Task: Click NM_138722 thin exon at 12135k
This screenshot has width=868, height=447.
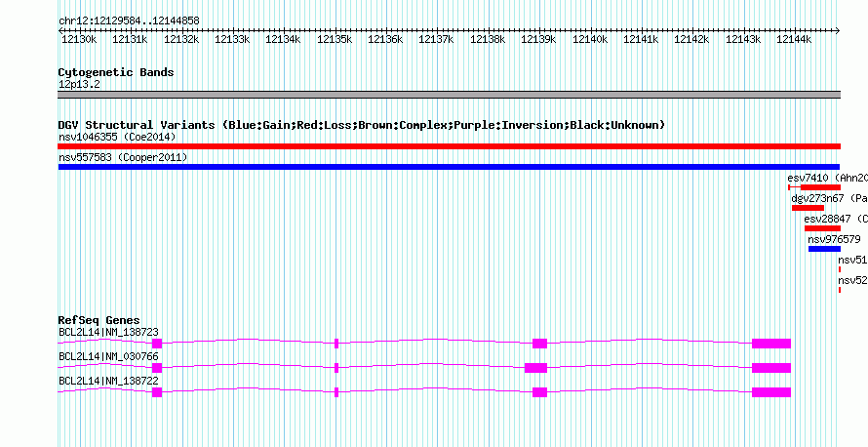Action: click(x=336, y=392)
